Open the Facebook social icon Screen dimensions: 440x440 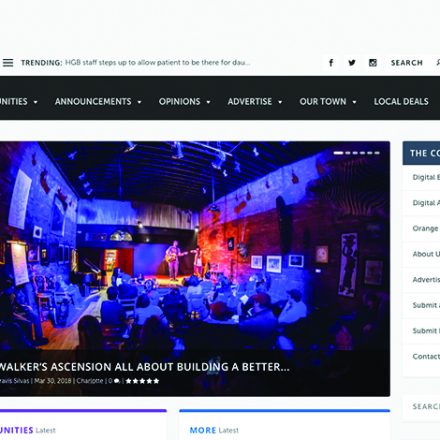(x=331, y=63)
